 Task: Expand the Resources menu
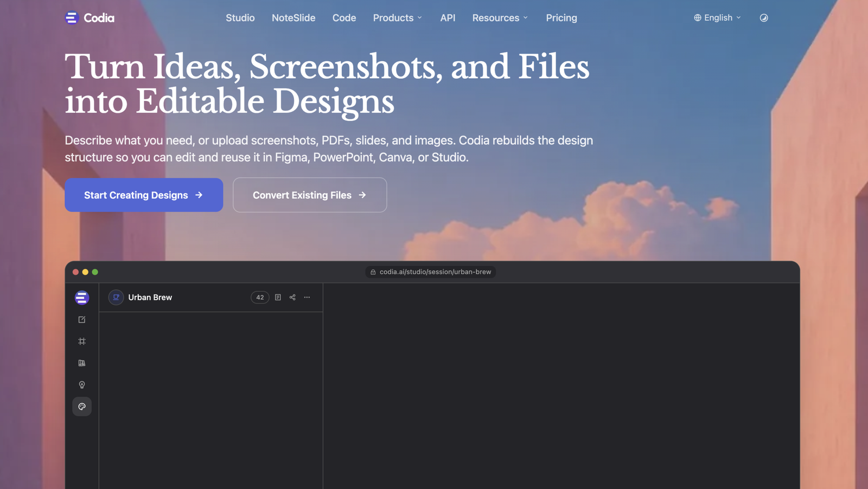pos(500,18)
